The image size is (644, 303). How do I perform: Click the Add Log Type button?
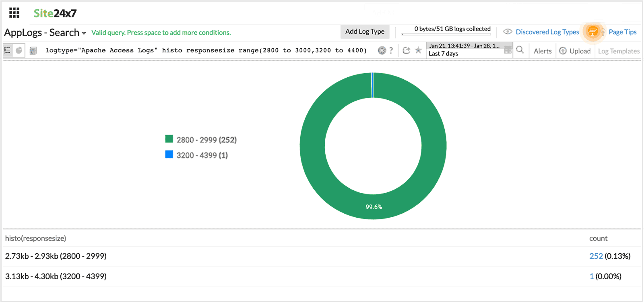365,31
